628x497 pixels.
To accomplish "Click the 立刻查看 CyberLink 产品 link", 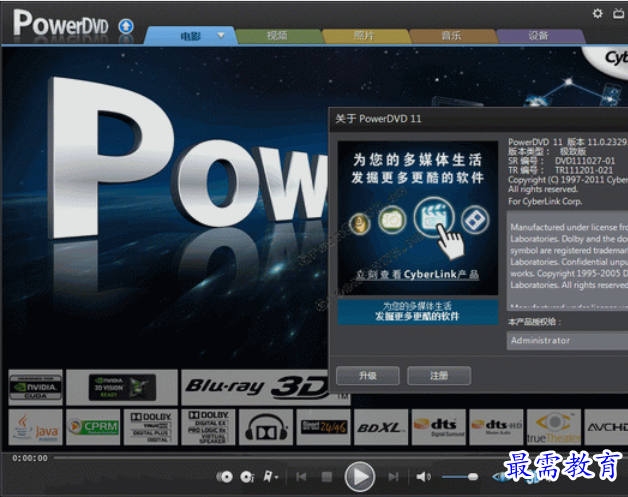I will coord(417,275).
